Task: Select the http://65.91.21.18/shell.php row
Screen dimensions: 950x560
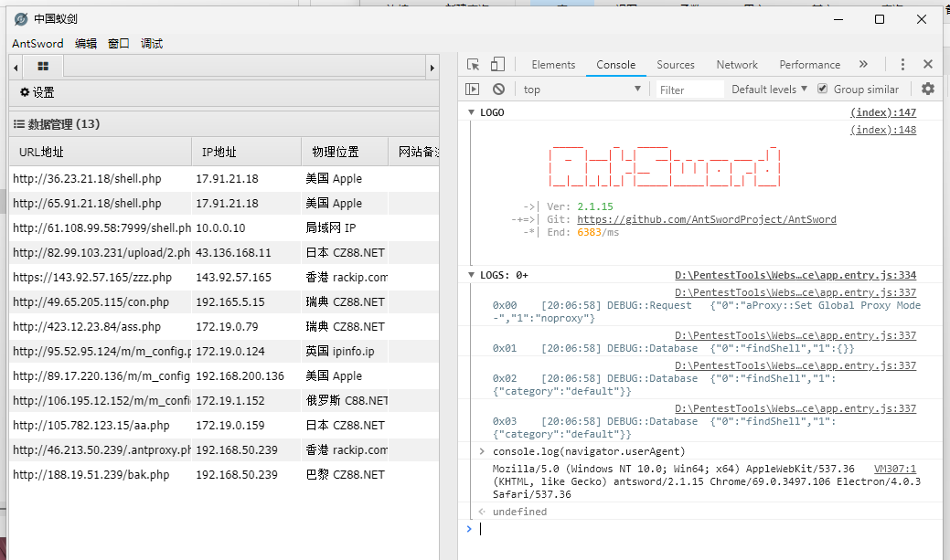Action: [x=224, y=204]
